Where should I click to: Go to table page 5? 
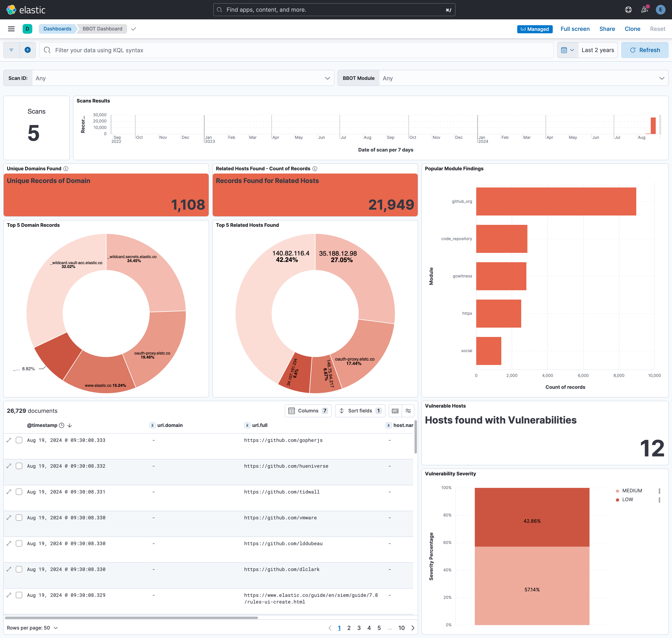pyautogui.click(x=379, y=628)
